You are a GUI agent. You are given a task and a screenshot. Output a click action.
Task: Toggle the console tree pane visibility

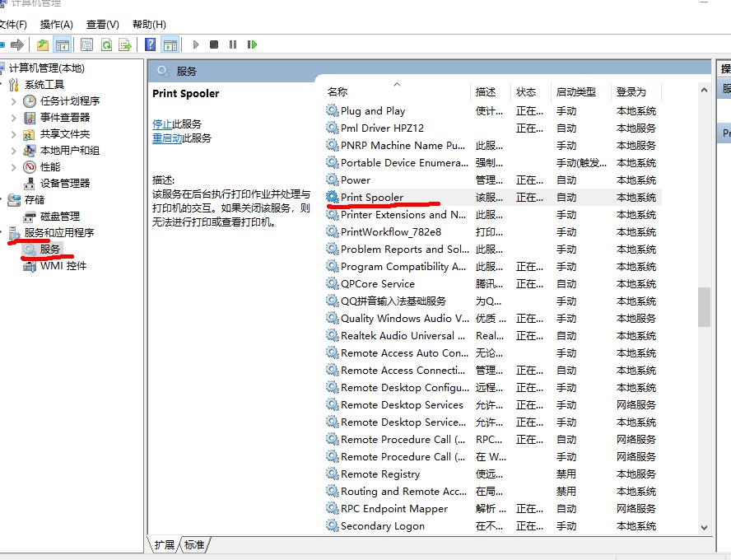(63, 45)
